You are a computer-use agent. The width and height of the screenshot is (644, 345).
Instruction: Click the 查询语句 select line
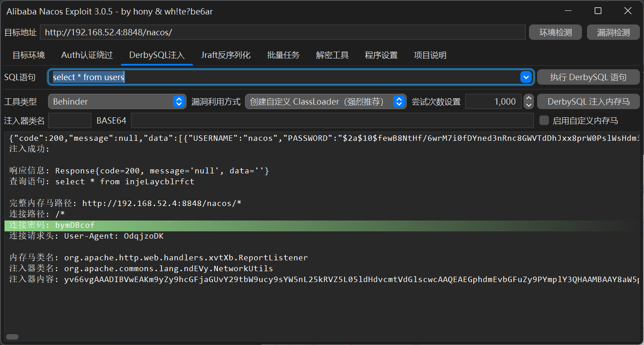pyautogui.click(x=102, y=182)
